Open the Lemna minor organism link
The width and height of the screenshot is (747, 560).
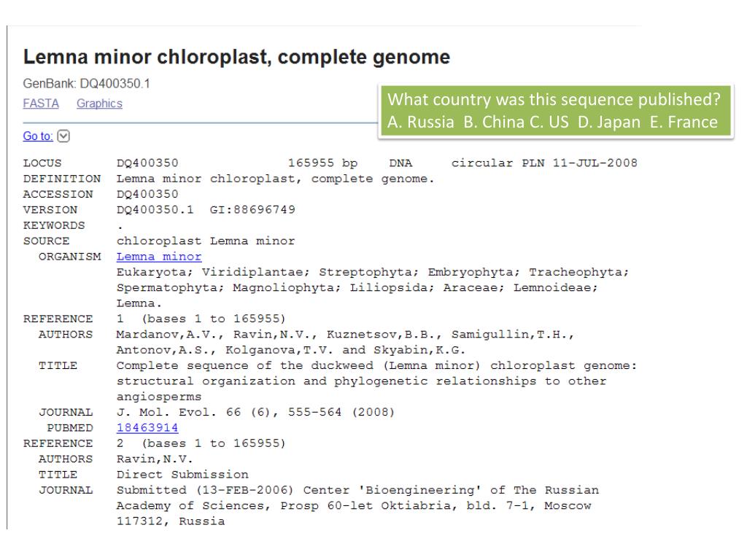[159, 257]
